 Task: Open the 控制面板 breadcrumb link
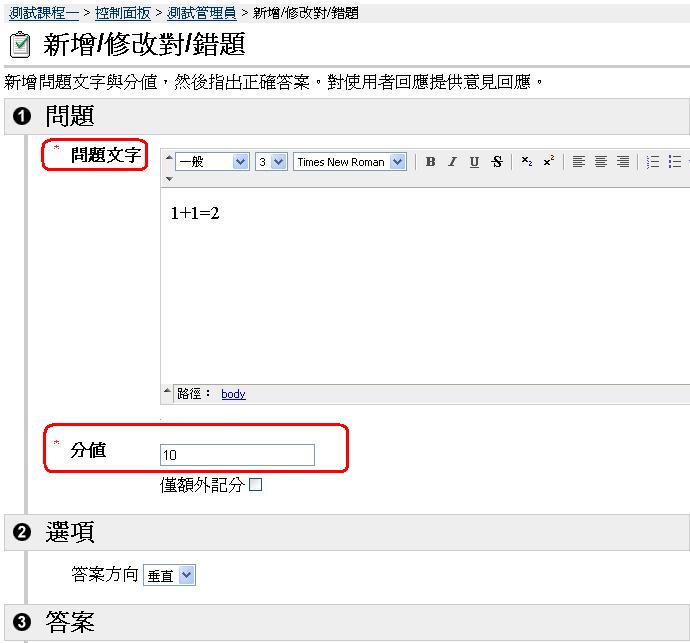pyautogui.click(x=122, y=13)
